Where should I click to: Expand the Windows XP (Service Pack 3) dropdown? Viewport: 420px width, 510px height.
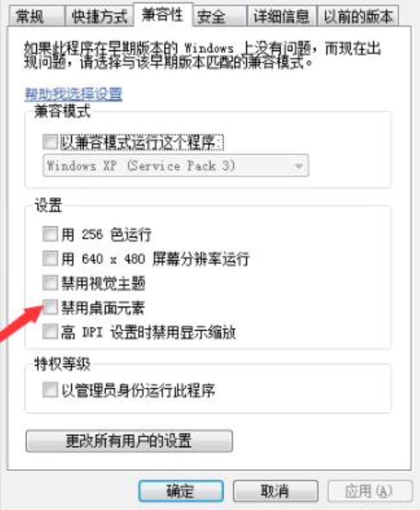176,166
